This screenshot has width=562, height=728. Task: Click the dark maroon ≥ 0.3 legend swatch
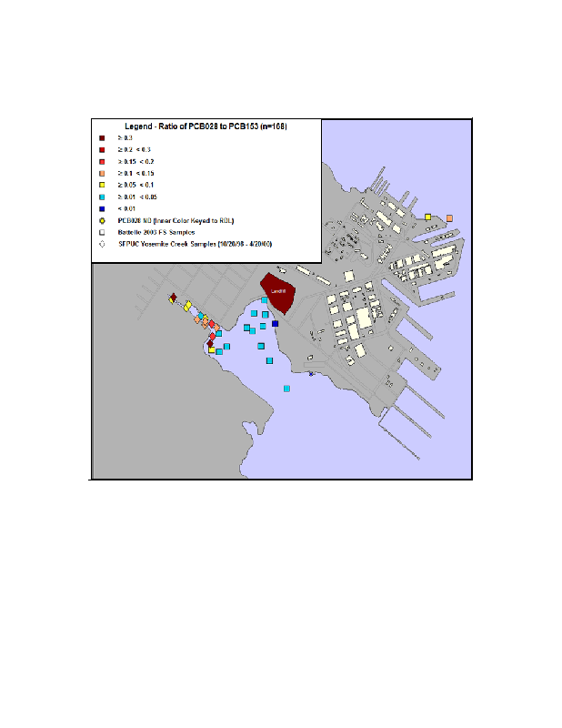[102, 137]
